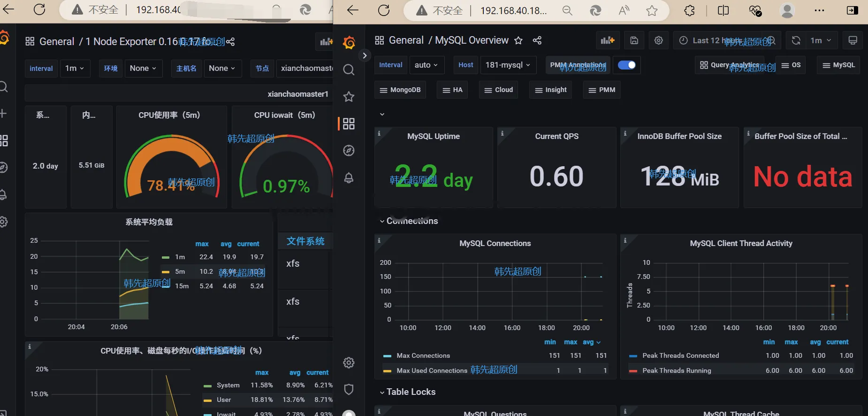
Task: Reload the page in the right browser window
Action: [x=384, y=10]
